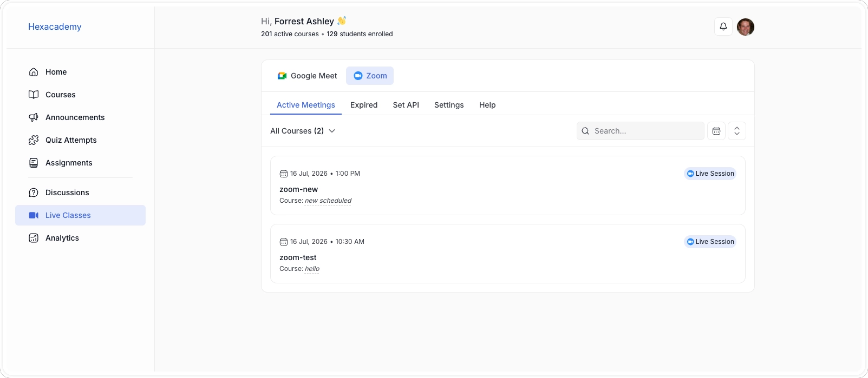The height and width of the screenshot is (378, 868).
Task: Open Courses in the sidebar
Action: (x=80, y=95)
